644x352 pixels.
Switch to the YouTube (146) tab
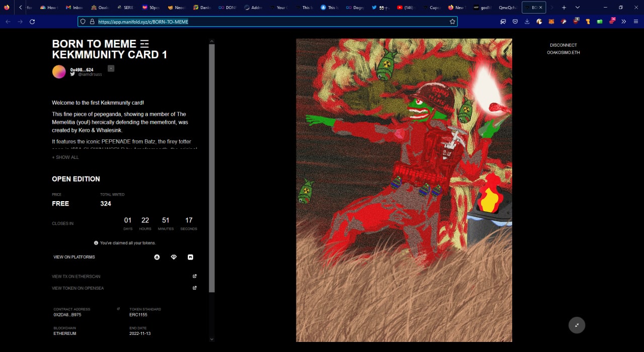click(x=406, y=8)
